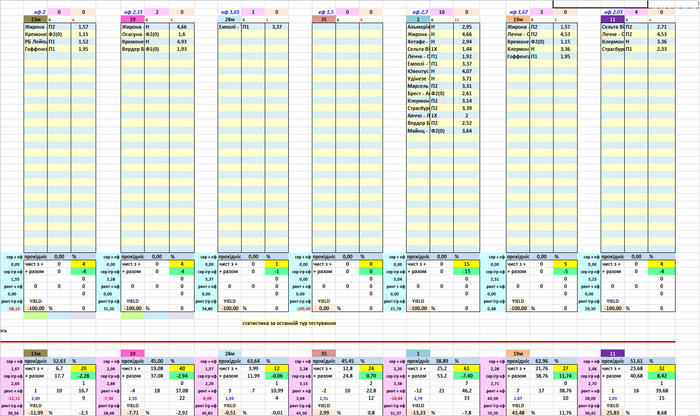The width and height of the screenshot is (700, 416).
Task: Select the odds value 4,07
Action: click(x=467, y=71)
